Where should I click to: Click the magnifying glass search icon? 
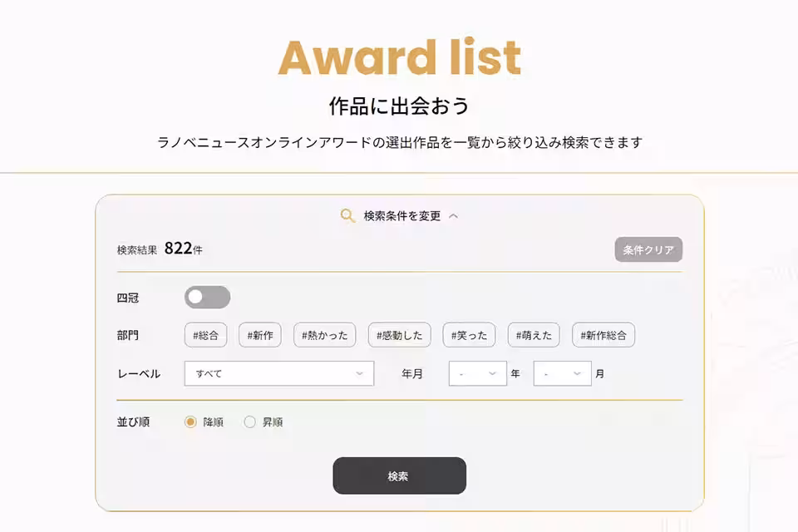tap(349, 214)
